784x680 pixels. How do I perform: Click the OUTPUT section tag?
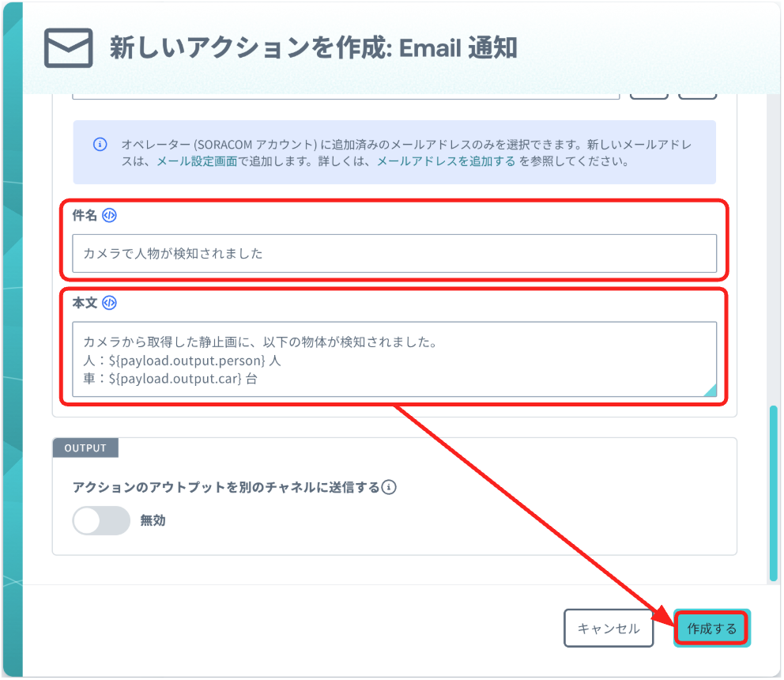coord(85,448)
